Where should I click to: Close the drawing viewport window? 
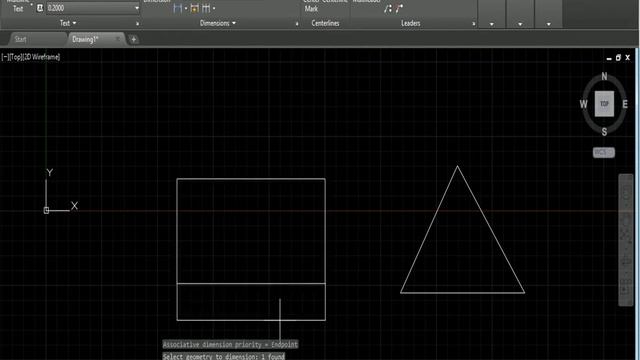(628, 58)
